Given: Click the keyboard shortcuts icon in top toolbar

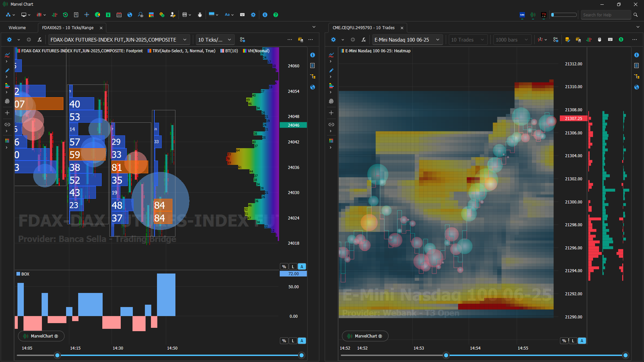Looking at the screenshot, I should tap(242, 15).
